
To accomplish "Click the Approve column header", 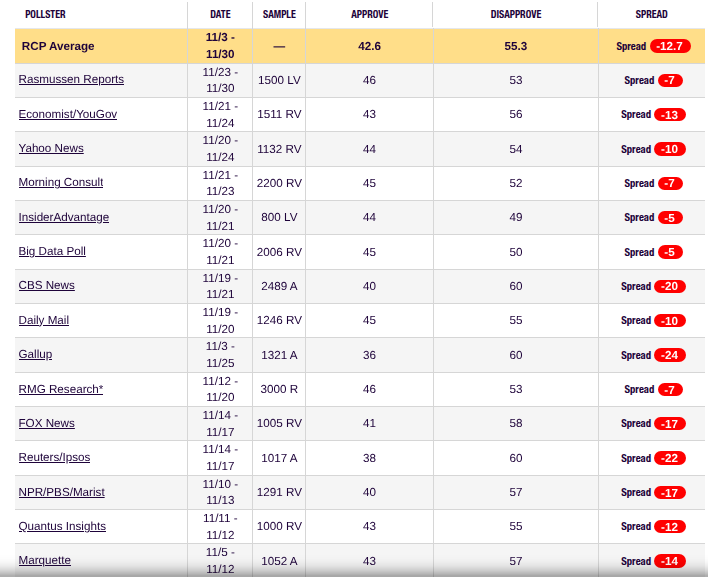I will (369, 15).
